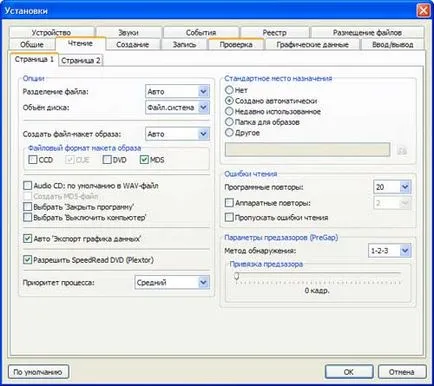Open the Общие tab
The width and height of the screenshot is (434, 386).
coord(32,44)
